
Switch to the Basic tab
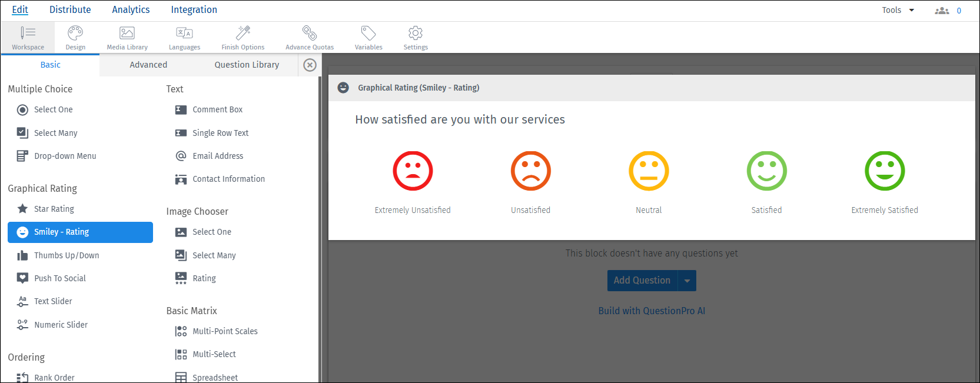(x=50, y=65)
